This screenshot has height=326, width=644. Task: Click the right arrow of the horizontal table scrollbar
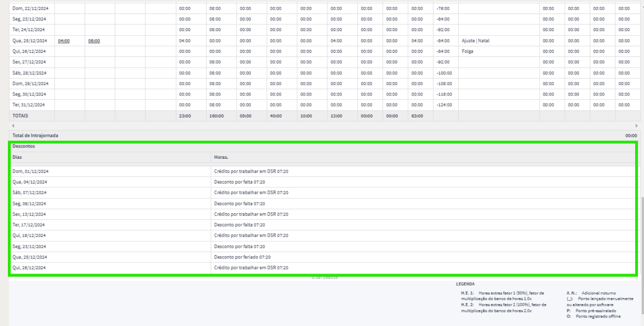point(636,126)
